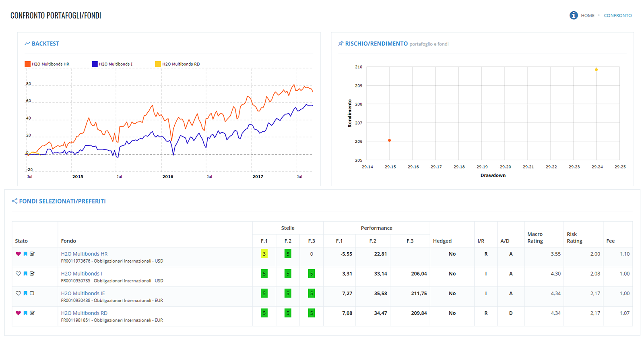
Task: Open the H2O Multibonds HR fund link
Action: click(x=84, y=254)
